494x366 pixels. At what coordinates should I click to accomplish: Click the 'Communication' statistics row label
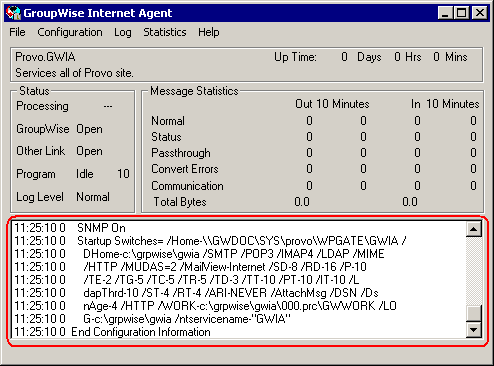click(x=187, y=186)
